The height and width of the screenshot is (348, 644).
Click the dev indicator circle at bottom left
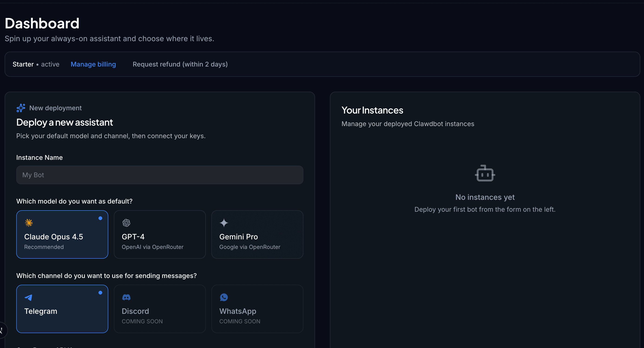pos(1,330)
